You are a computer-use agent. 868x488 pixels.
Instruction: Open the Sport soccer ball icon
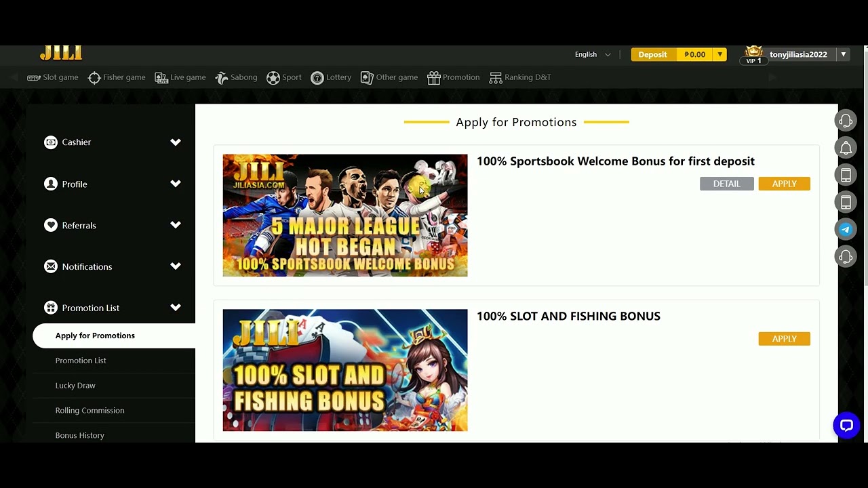coord(273,78)
